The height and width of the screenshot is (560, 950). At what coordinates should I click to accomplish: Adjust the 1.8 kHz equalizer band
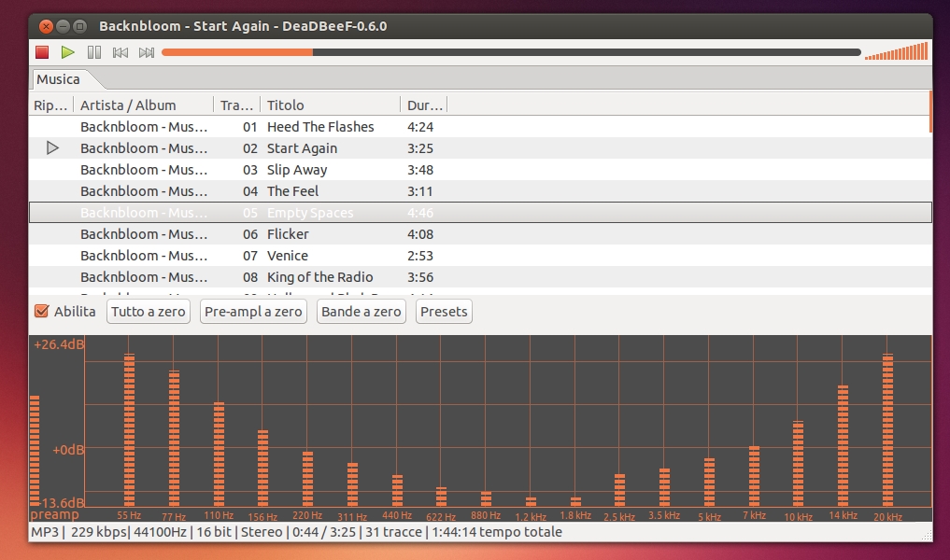[575, 502]
